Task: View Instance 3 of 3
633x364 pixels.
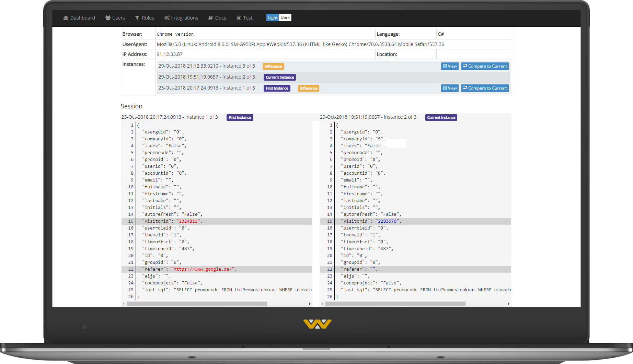Action: coord(450,66)
